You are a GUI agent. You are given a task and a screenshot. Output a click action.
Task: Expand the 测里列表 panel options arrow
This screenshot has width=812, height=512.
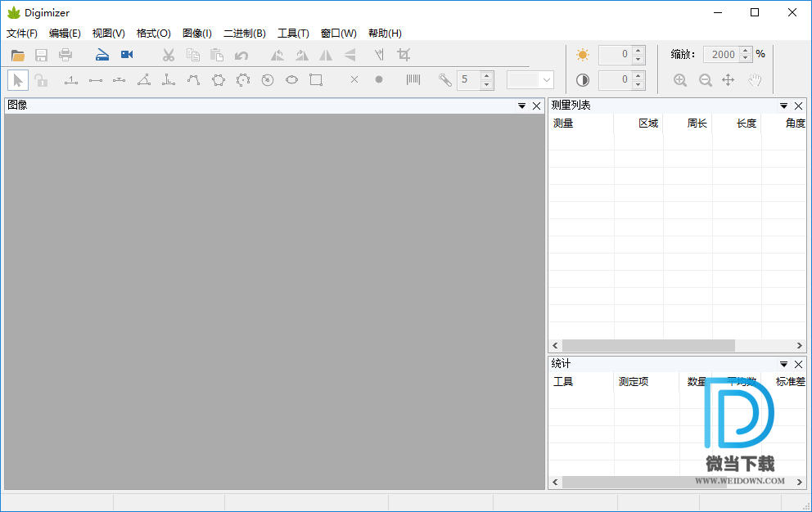click(783, 106)
